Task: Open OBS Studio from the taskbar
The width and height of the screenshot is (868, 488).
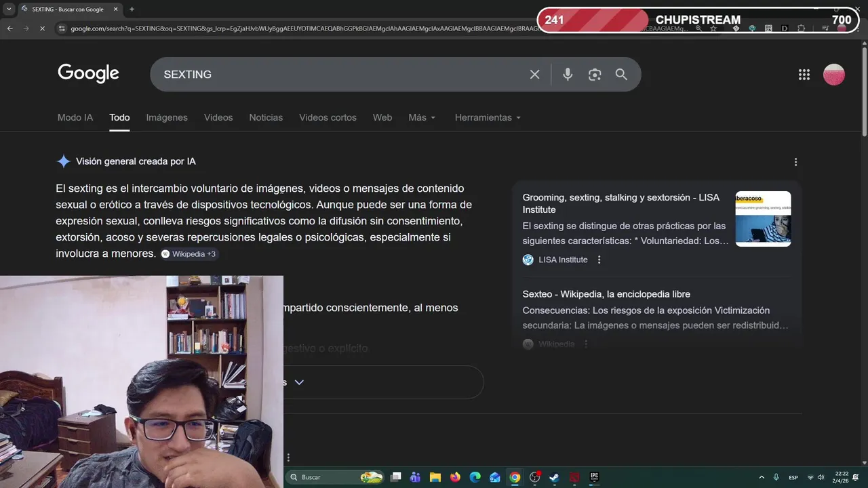Action: pos(535,477)
